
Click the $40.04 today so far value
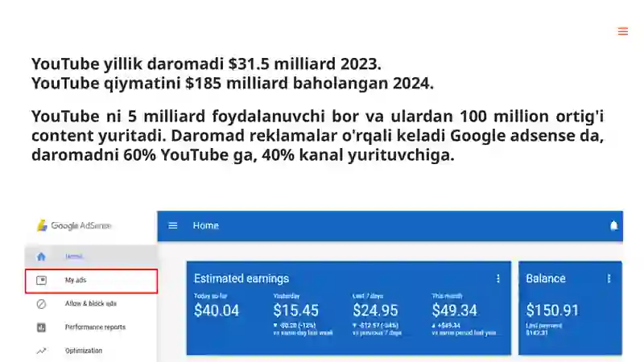(x=217, y=311)
